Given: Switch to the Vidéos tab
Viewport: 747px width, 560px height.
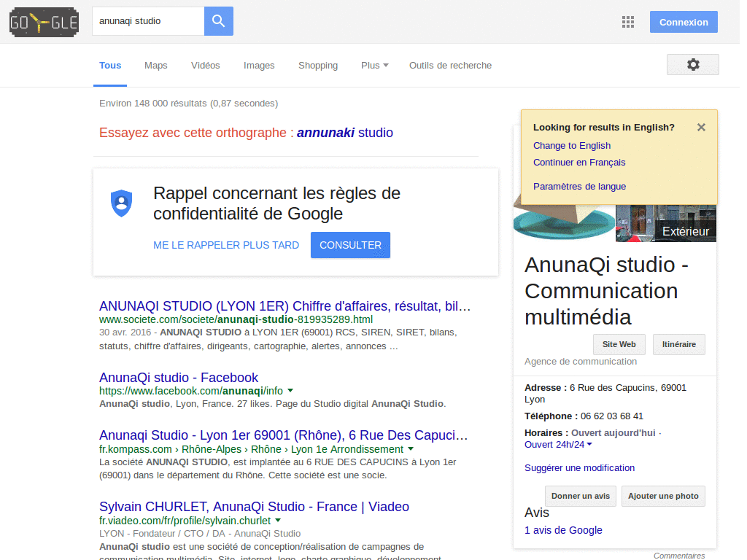Looking at the screenshot, I should (x=205, y=65).
